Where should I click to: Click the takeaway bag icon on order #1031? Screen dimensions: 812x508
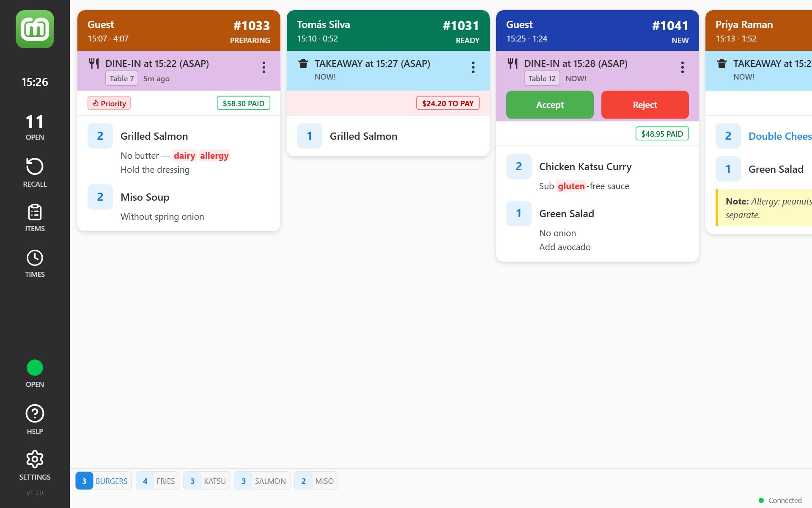[x=303, y=63]
